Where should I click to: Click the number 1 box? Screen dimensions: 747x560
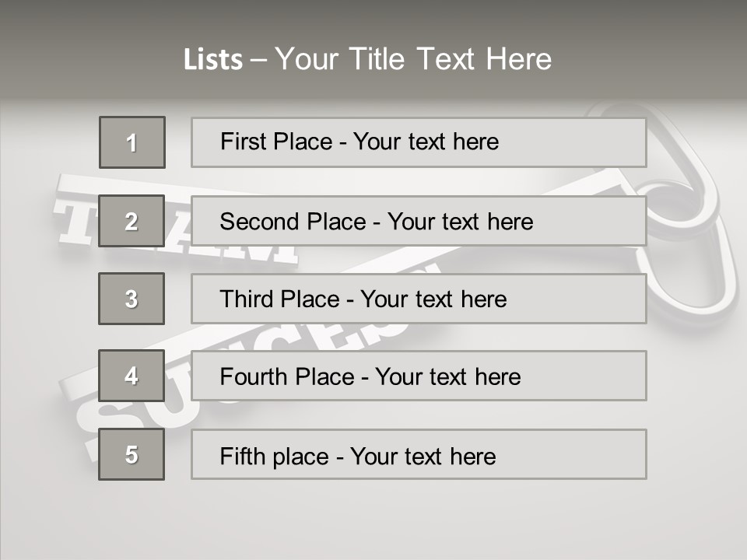(x=132, y=142)
